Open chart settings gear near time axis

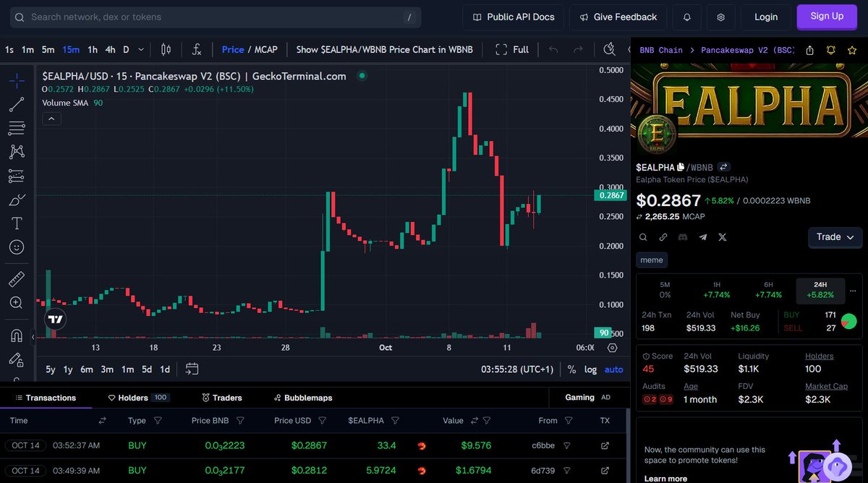click(x=612, y=348)
